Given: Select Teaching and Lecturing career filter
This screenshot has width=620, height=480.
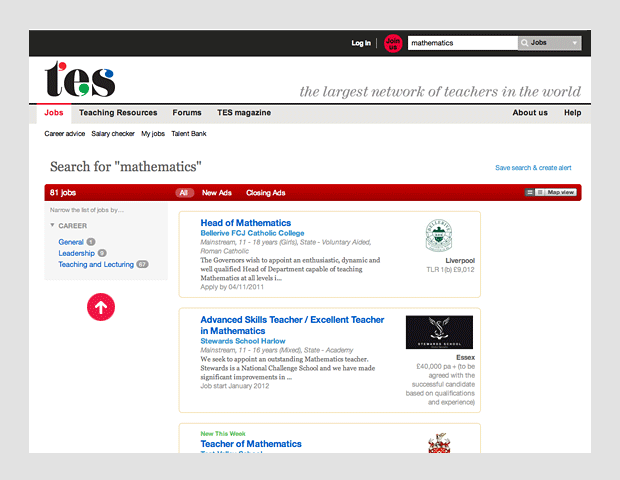Looking at the screenshot, I should [x=96, y=264].
